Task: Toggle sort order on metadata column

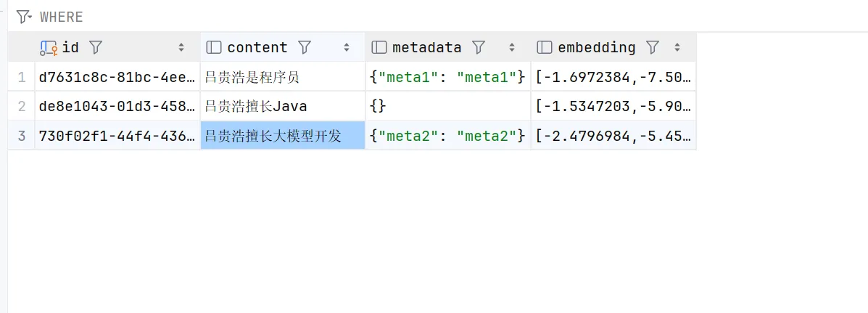Action: pos(512,47)
